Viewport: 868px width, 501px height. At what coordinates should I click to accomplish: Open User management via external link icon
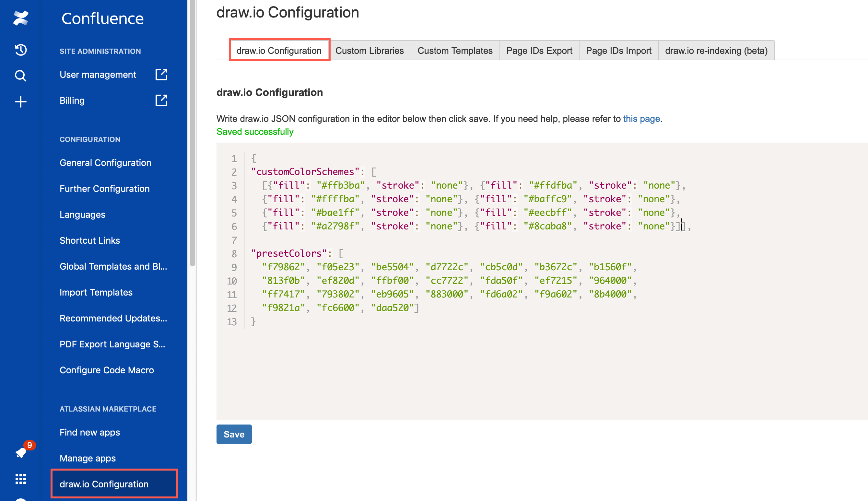click(x=161, y=74)
